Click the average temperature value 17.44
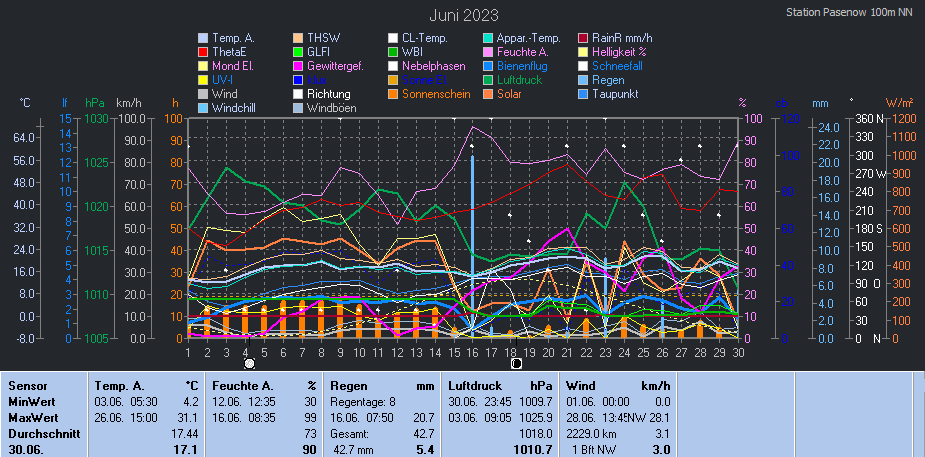The height and width of the screenshot is (457, 925). point(185,434)
